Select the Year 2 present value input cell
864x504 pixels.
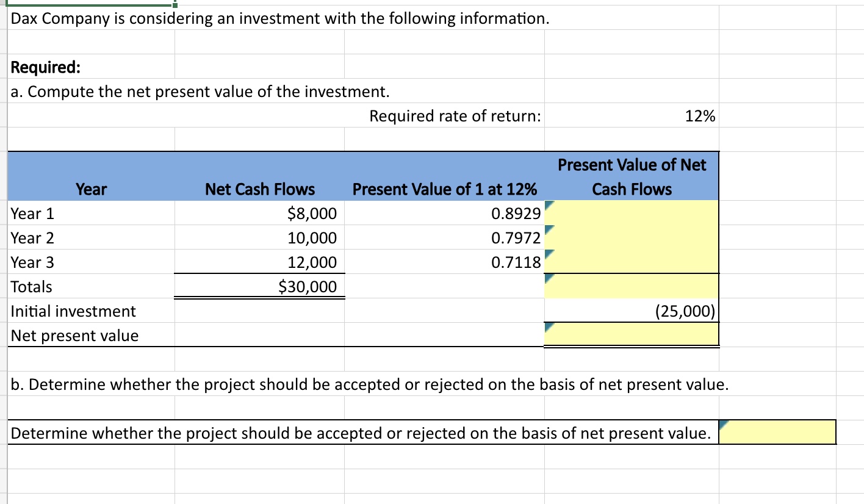point(631,238)
